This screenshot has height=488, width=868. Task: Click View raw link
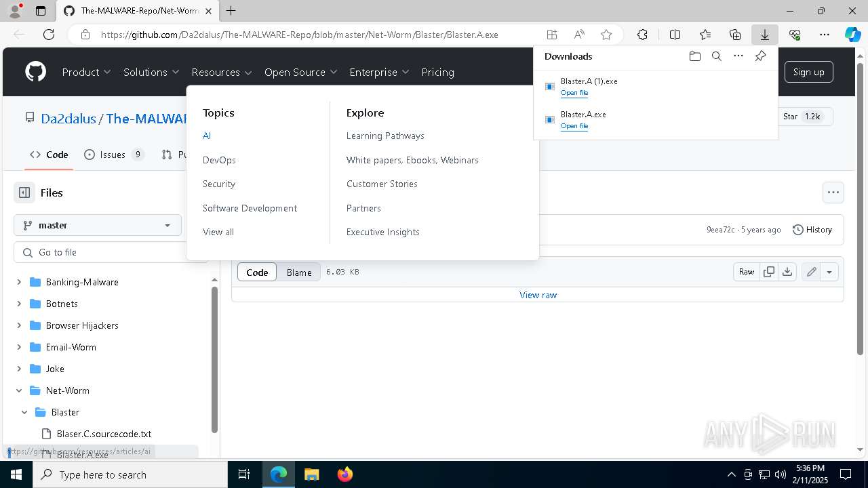(538, 295)
